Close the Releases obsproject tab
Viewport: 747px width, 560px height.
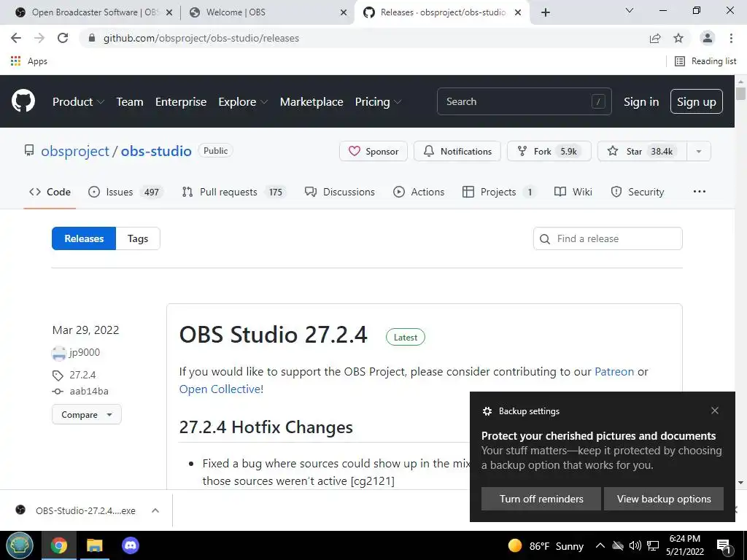(519, 12)
